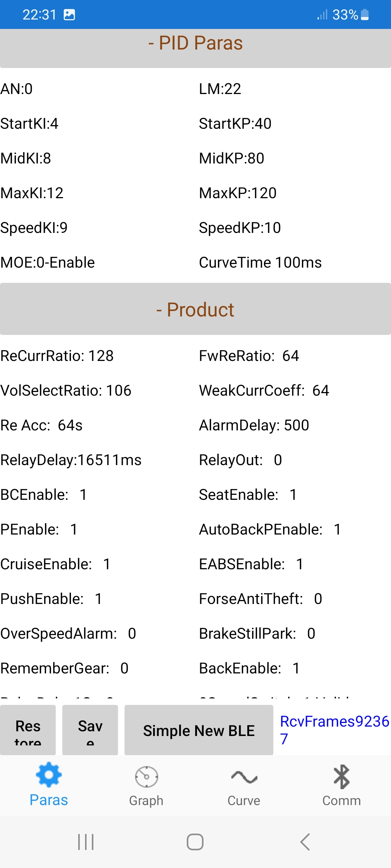Collapse the Product section header
Screen dimensions: 391x868
(x=195, y=310)
